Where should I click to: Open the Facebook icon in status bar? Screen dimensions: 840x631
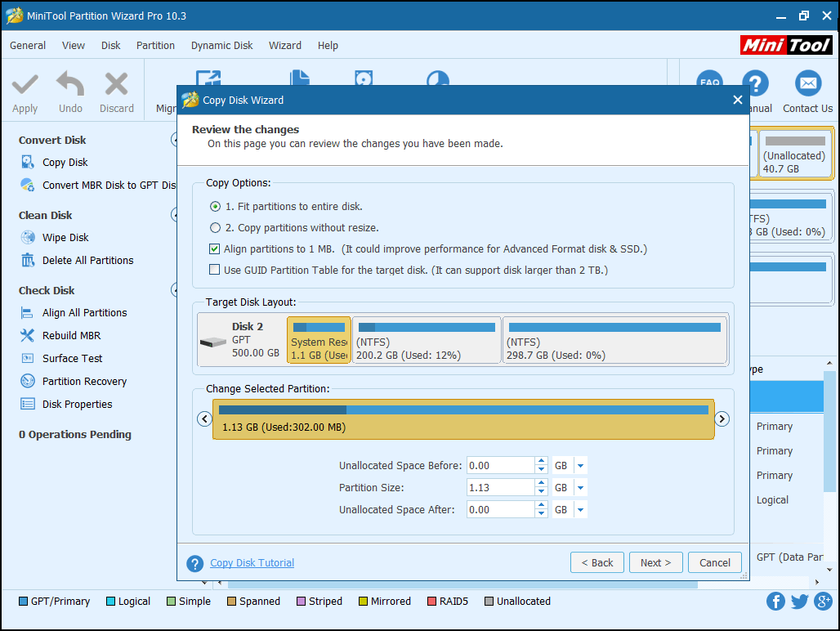(x=775, y=601)
